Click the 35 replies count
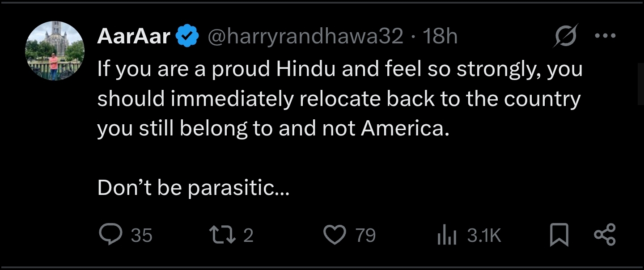 [x=142, y=236]
